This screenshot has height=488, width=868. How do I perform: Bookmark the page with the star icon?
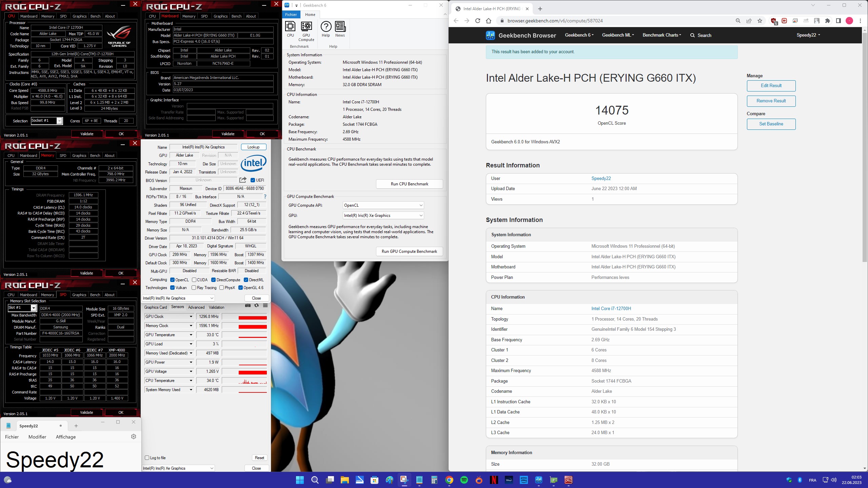760,21
